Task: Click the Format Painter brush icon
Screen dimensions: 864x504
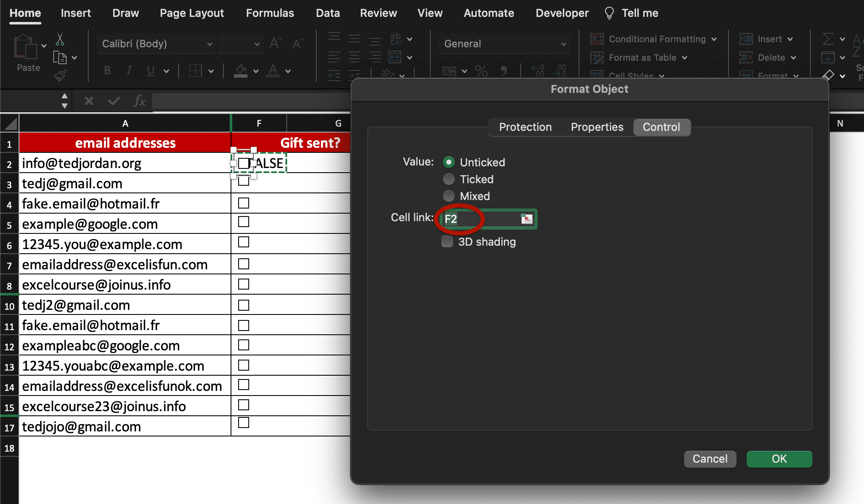Action: [60, 76]
